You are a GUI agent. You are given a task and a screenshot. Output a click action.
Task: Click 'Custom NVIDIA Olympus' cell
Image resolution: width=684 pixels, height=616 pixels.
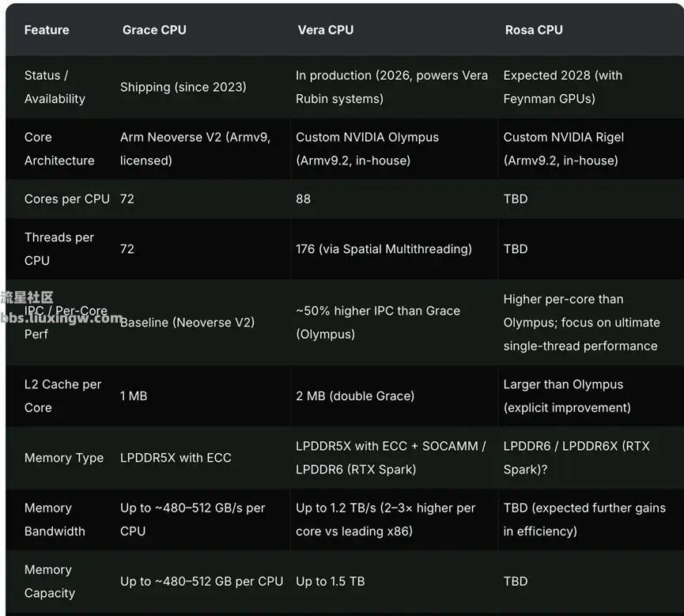[x=367, y=149]
